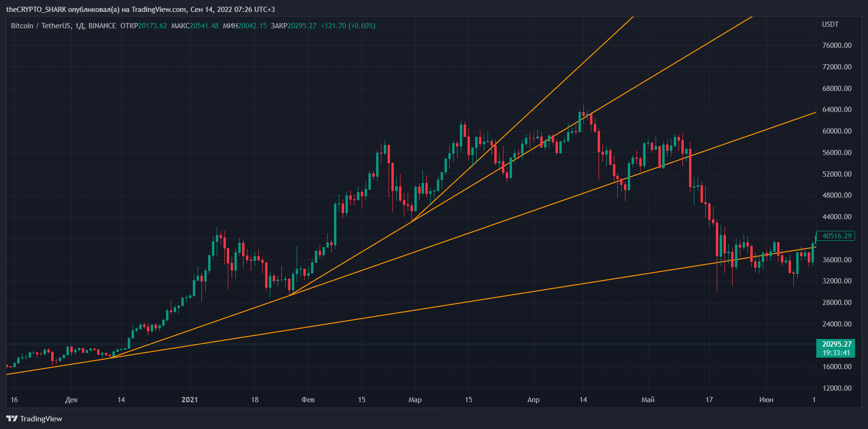Click the 24000.00 price axis label

(x=837, y=324)
